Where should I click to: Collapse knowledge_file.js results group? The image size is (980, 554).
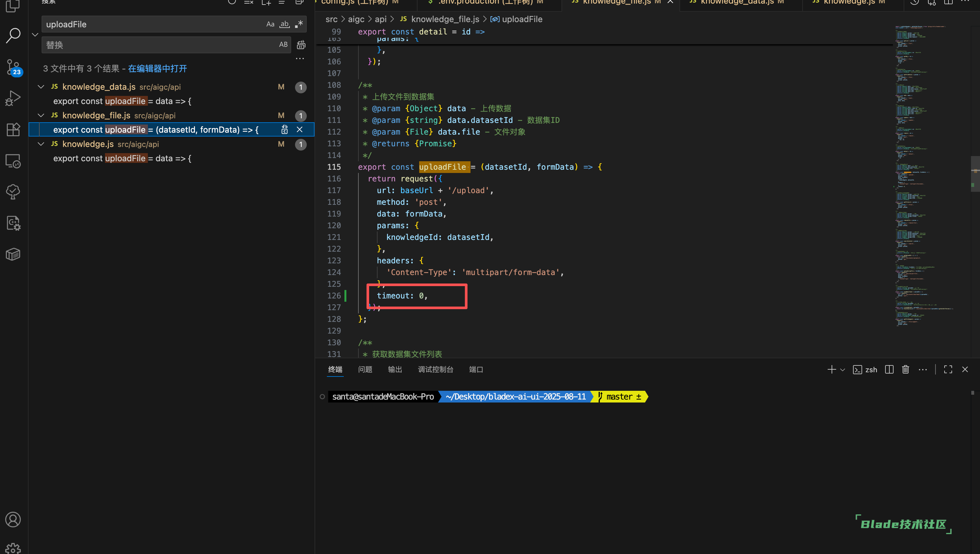click(41, 115)
